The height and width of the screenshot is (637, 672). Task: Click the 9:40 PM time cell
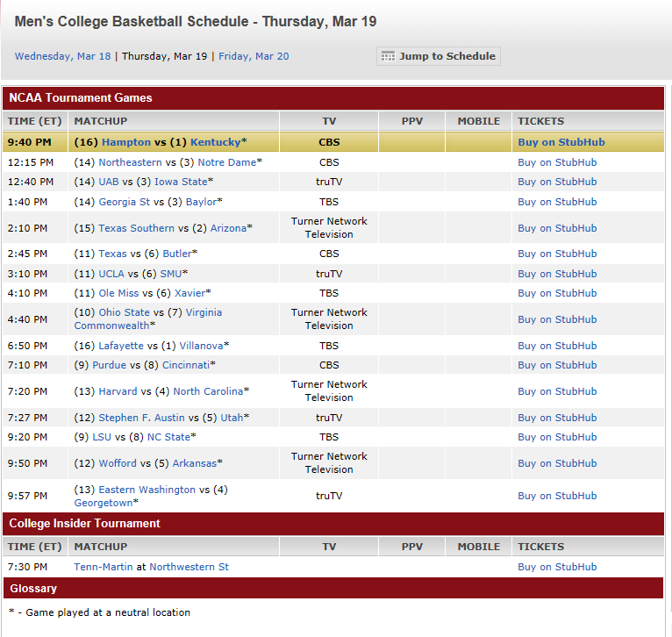pos(35,142)
